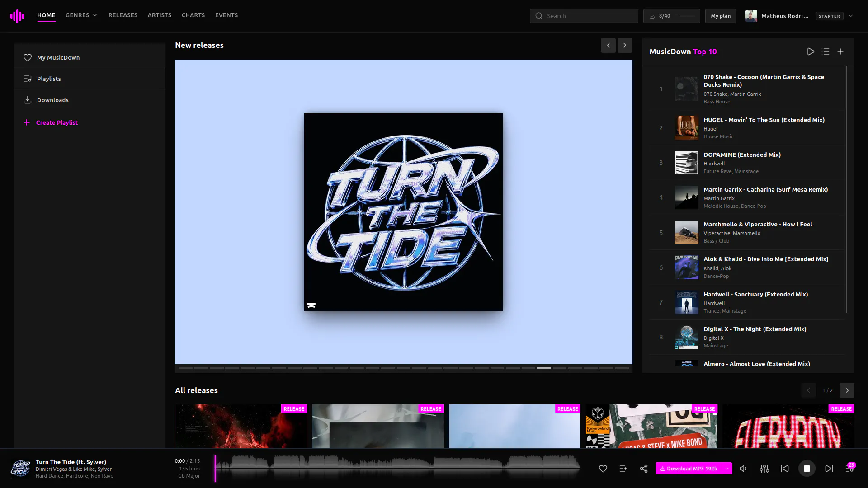Click the plus icon beside Create Playlist
This screenshot has height=488, width=868.
click(x=27, y=122)
